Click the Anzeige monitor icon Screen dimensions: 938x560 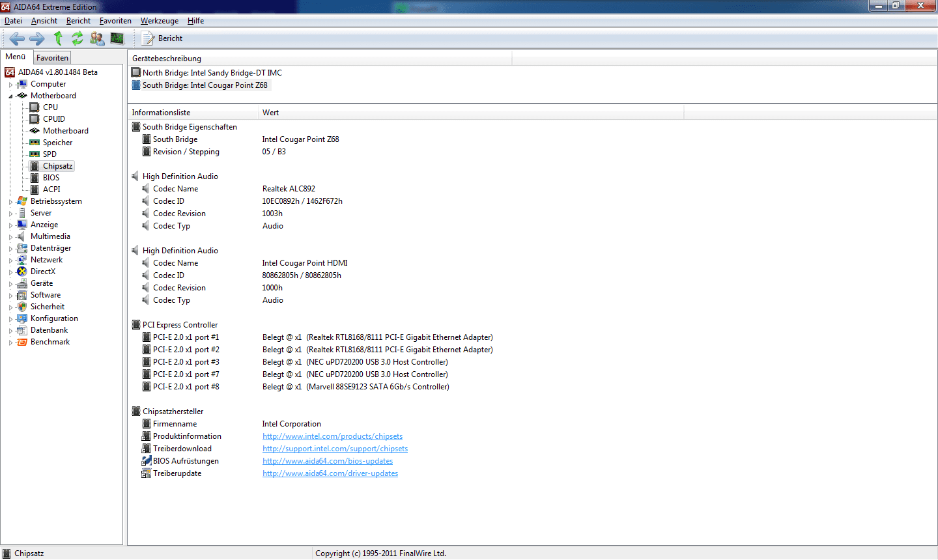click(22, 225)
